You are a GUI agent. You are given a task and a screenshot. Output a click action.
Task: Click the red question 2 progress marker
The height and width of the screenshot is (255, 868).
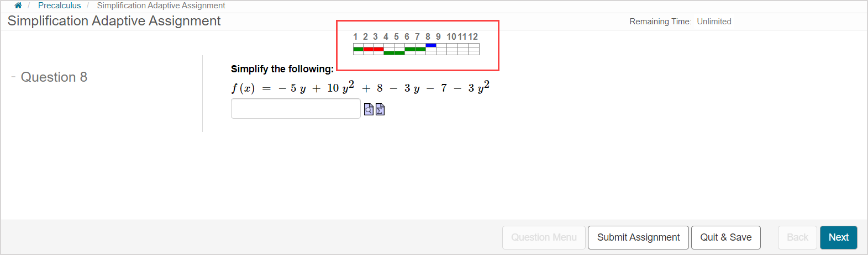pos(369,49)
